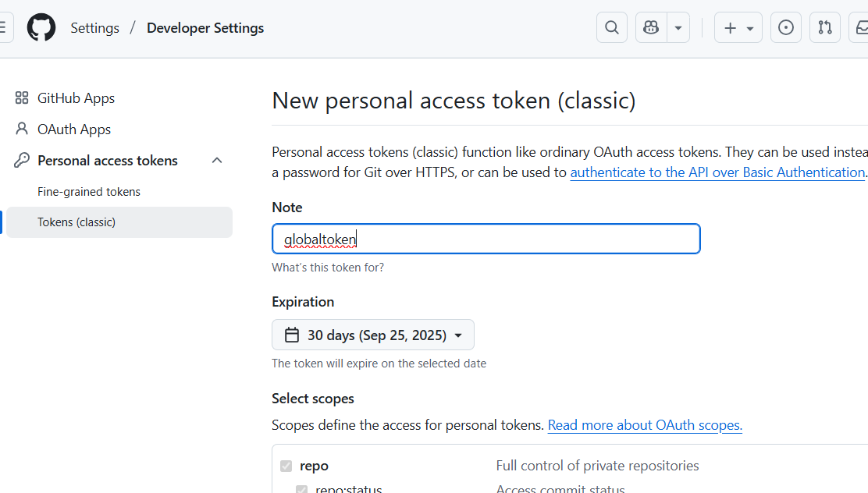Click the Note text input field
This screenshot has height=493, width=868.
(486, 239)
